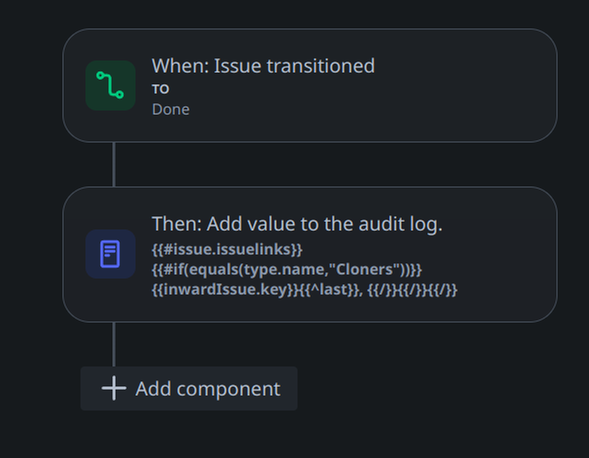Click connector line above Add component
589x458 pixels.
(x=114, y=345)
